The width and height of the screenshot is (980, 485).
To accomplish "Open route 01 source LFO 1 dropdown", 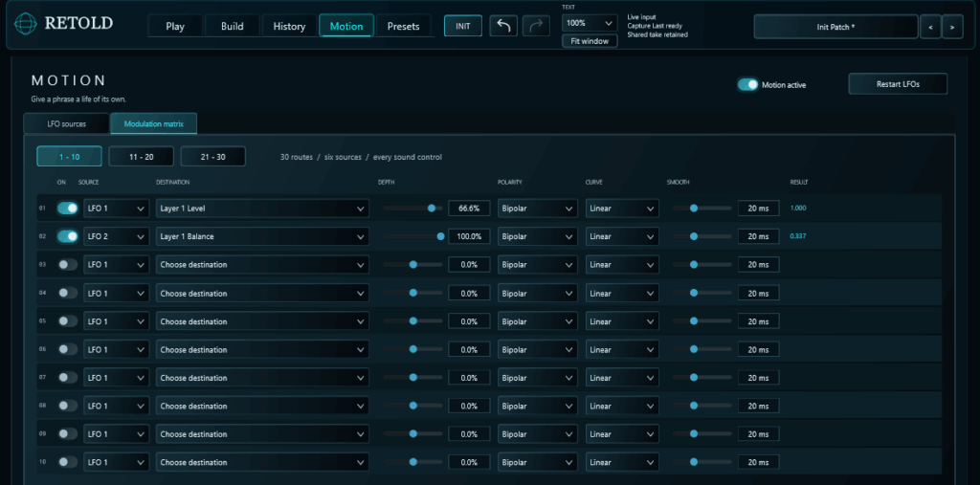I will pos(116,209).
